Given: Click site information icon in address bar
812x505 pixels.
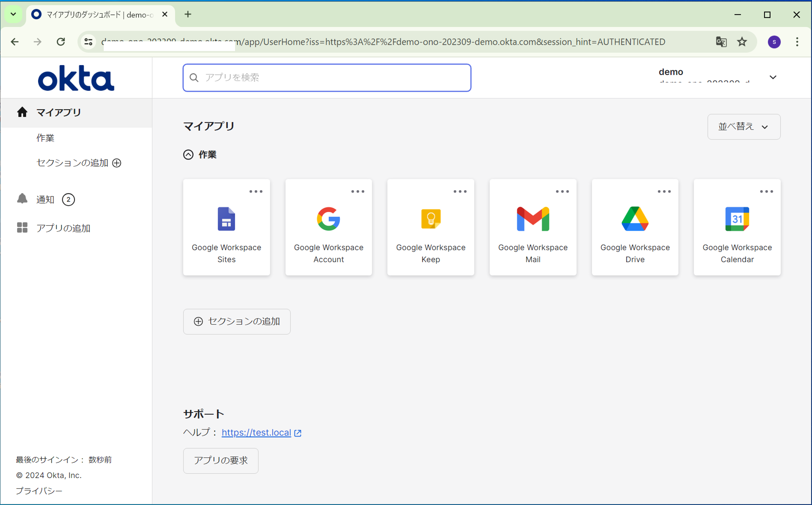Looking at the screenshot, I should point(88,42).
